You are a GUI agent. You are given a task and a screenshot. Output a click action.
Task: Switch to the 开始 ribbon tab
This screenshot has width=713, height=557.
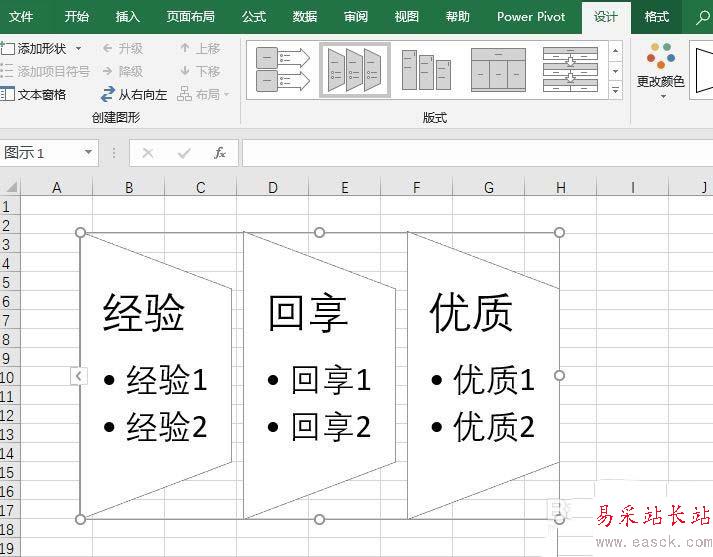(76, 17)
